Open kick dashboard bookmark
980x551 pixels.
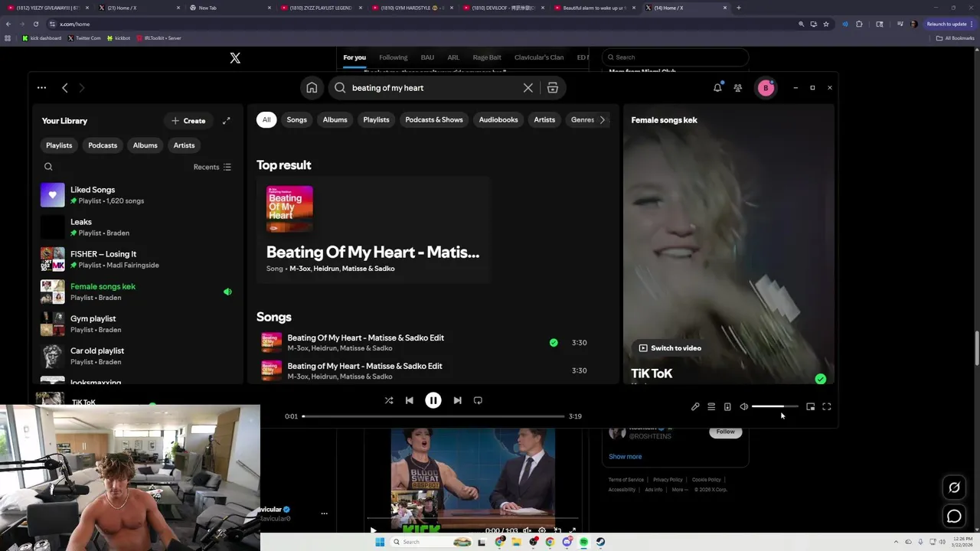click(41, 37)
